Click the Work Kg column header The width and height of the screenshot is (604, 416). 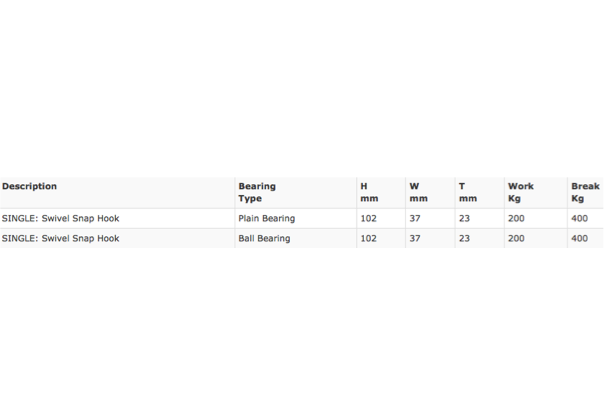(521, 192)
